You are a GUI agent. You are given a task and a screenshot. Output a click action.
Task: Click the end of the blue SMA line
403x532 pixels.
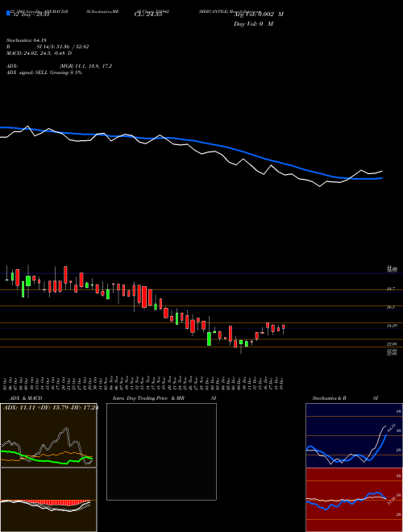[x=381, y=178]
